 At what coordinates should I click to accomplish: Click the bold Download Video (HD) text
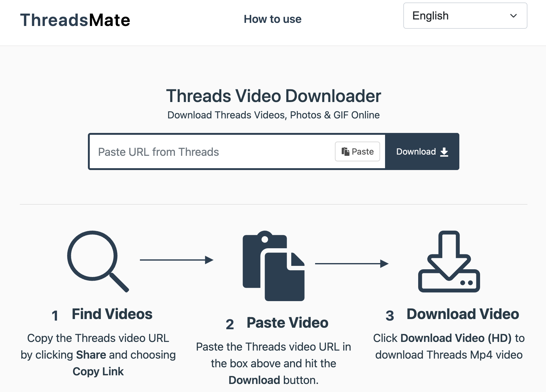coord(456,338)
